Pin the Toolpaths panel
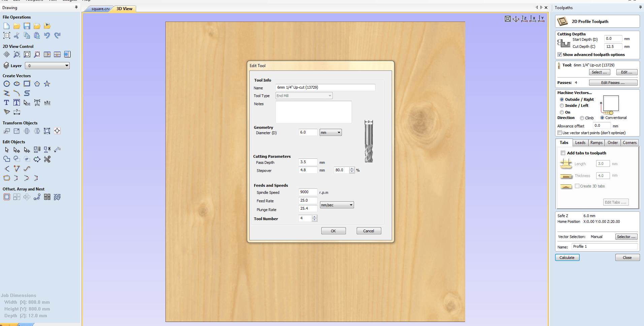644x326 pixels. tap(640, 7)
